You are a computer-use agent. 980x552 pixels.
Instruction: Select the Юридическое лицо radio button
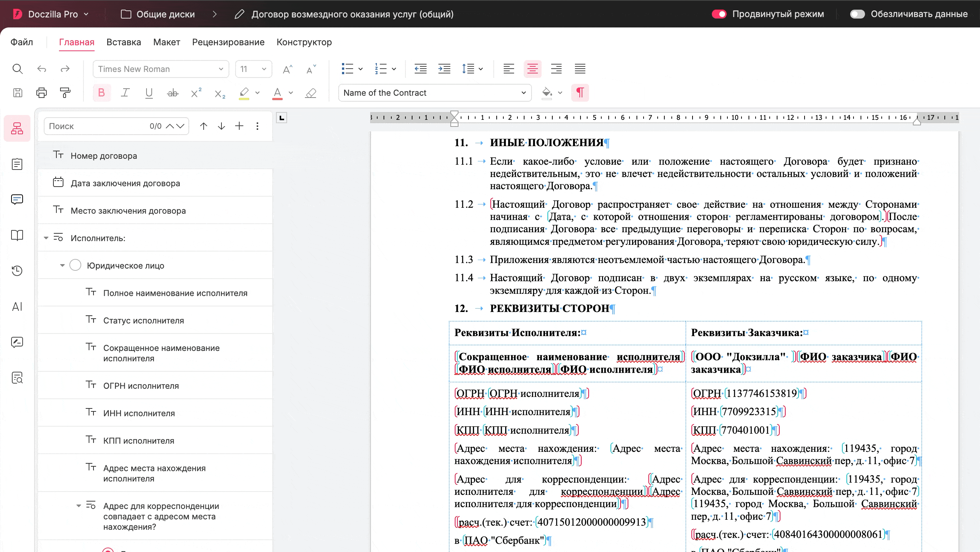pos(75,265)
